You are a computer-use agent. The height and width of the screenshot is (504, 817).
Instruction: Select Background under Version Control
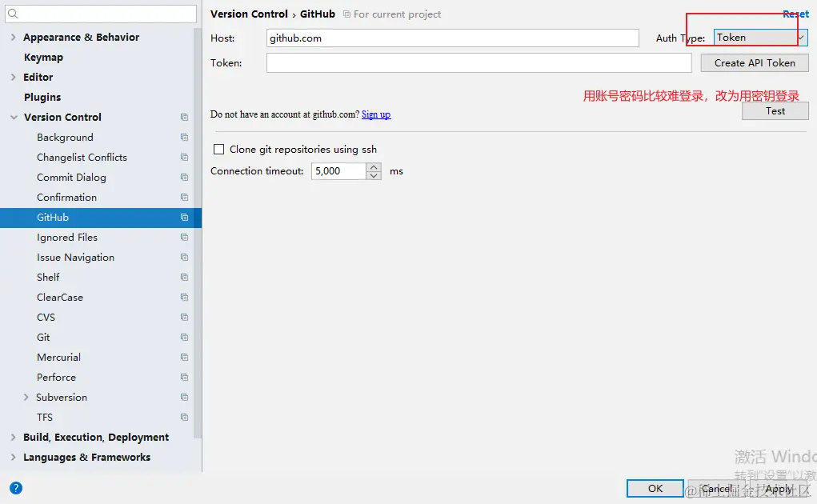(x=65, y=138)
